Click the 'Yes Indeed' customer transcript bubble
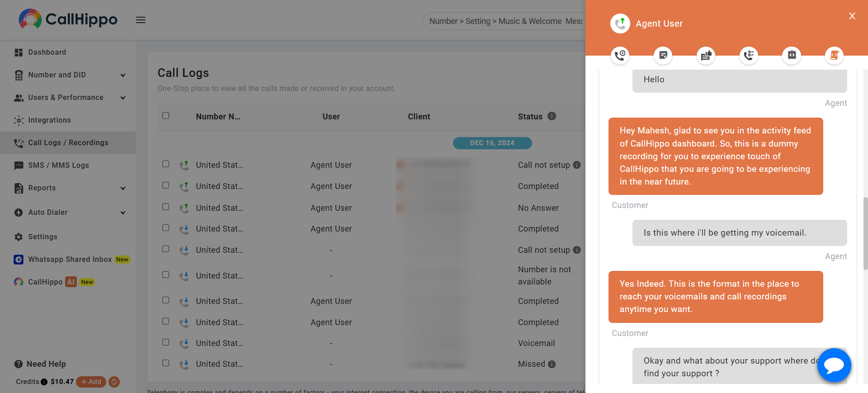 (716, 297)
